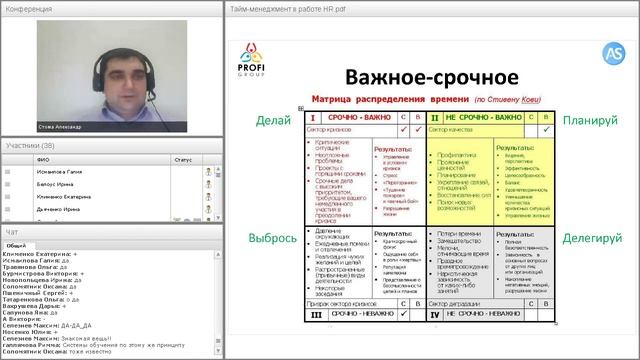The height and width of the screenshot is (360, 640).
Task: Click chat message from Новопольцева Ирина
Action: (x=42, y=280)
